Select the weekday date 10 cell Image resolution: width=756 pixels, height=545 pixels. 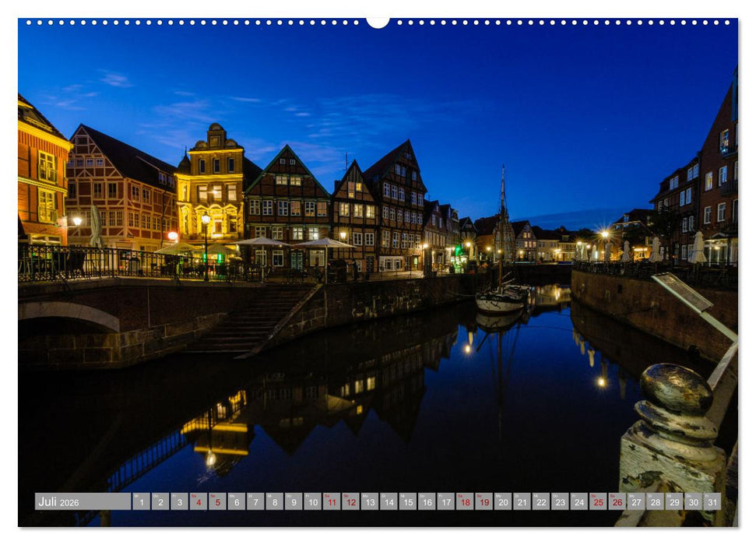click(x=312, y=501)
